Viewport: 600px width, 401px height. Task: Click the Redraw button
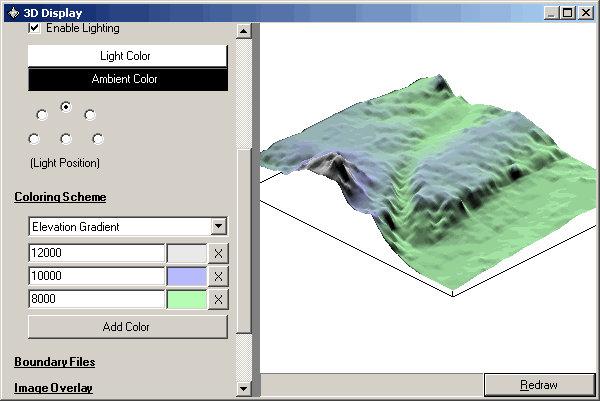(540, 385)
